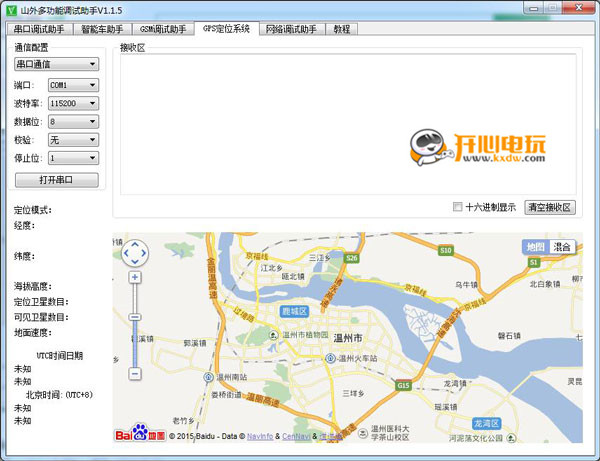Enable the 十六进制显示 hex display checkbox

(x=458, y=207)
